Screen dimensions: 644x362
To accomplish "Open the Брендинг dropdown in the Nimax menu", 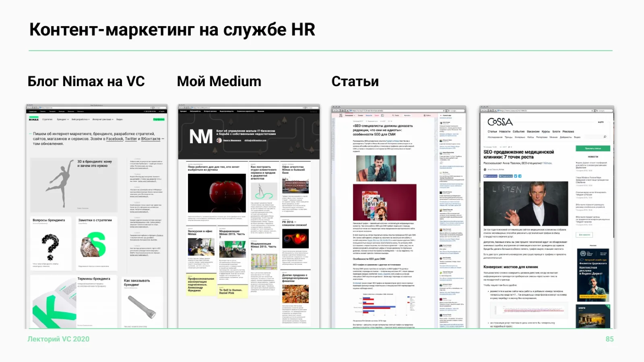I will (x=63, y=119).
